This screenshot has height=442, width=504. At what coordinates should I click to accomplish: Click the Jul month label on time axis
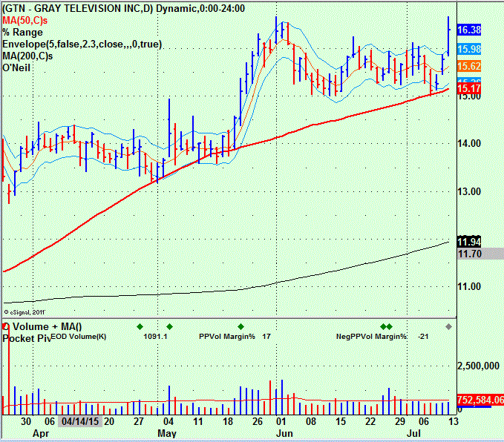413,433
